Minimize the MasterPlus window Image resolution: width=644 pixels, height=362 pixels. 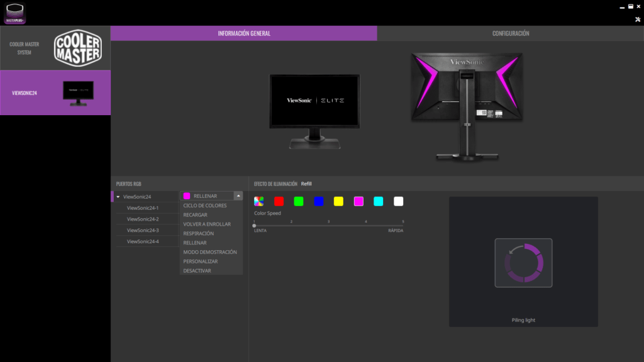[x=622, y=7]
